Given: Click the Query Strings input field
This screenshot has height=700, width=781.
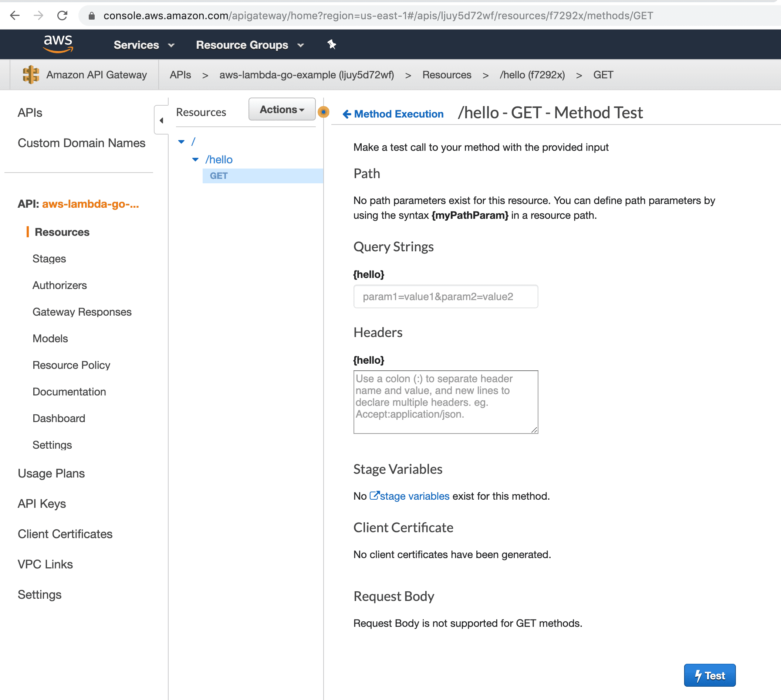Looking at the screenshot, I should pyautogui.click(x=446, y=296).
